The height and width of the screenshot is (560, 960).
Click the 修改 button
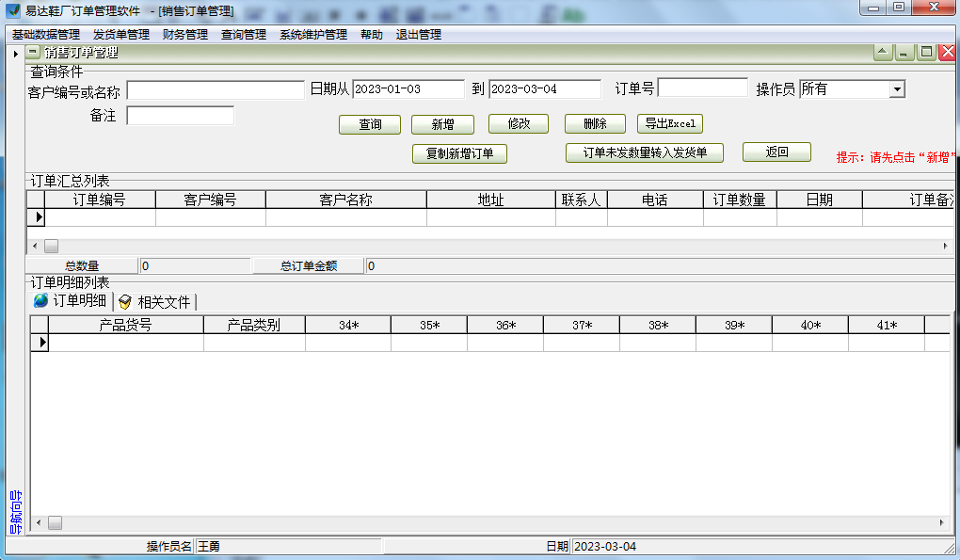click(x=519, y=123)
